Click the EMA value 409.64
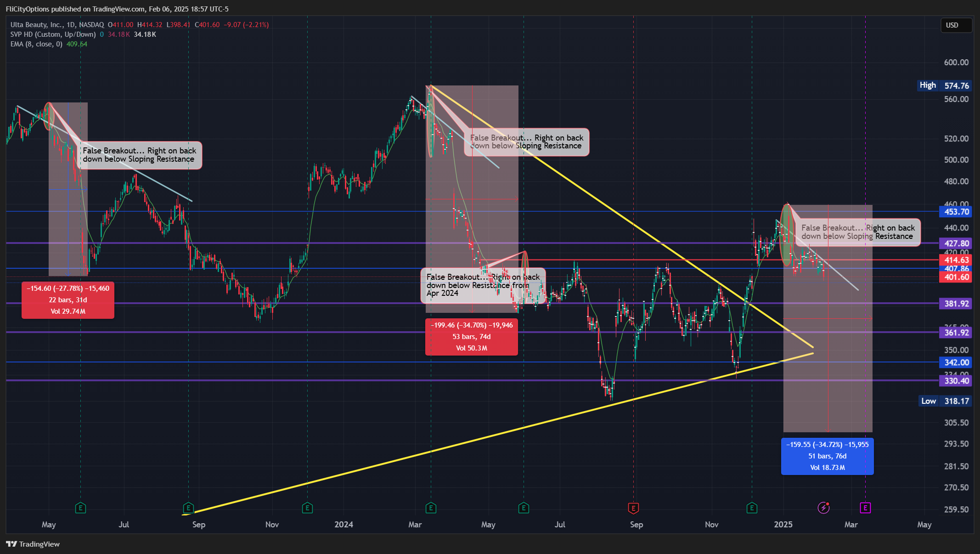Image resolution: width=980 pixels, height=554 pixels. 77,44
